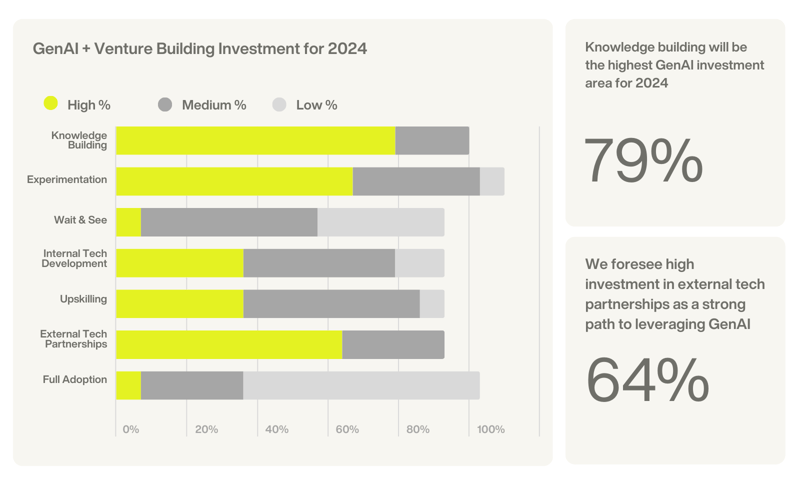Click the large 64% statistic
Viewport: 795px width, 485px height.
point(647,380)
